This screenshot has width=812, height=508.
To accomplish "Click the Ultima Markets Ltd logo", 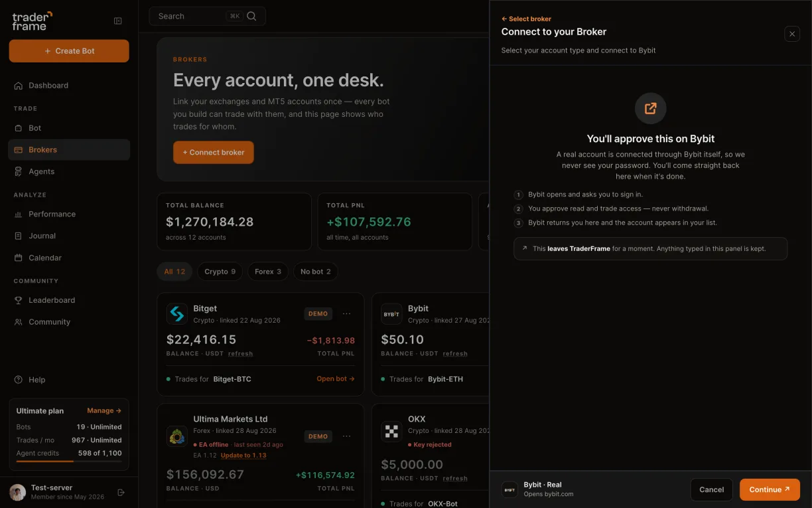I will 177,436.
